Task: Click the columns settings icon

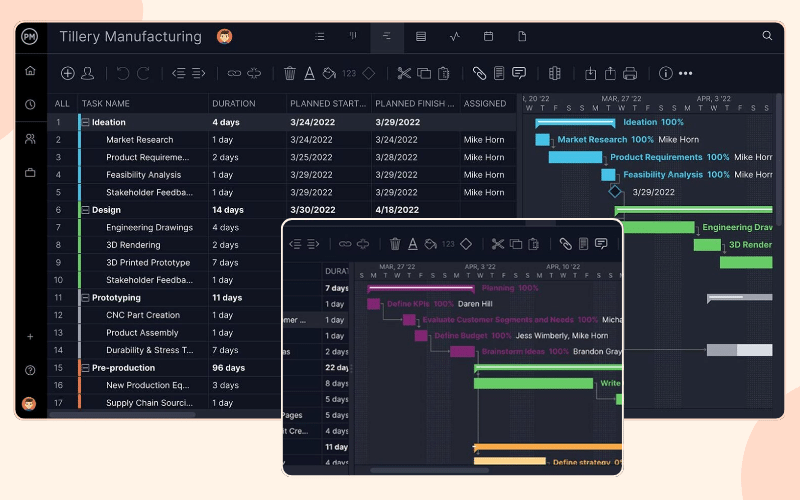Action: [555, 73]
